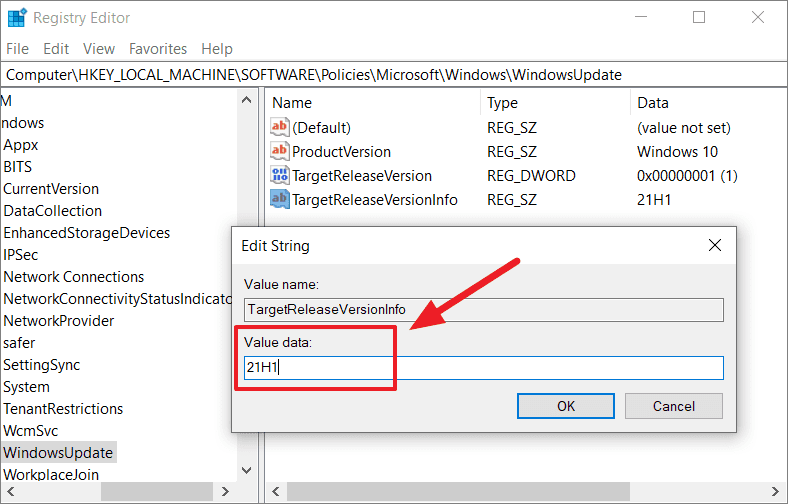The image size is (788, 504).
Task: Click tree pane scroll up arrow
Action: click(x=246, y=99)
